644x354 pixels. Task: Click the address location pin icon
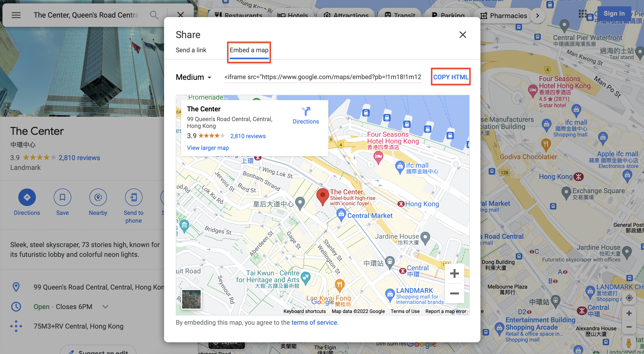pyautogui.click(x=16, y=287)
